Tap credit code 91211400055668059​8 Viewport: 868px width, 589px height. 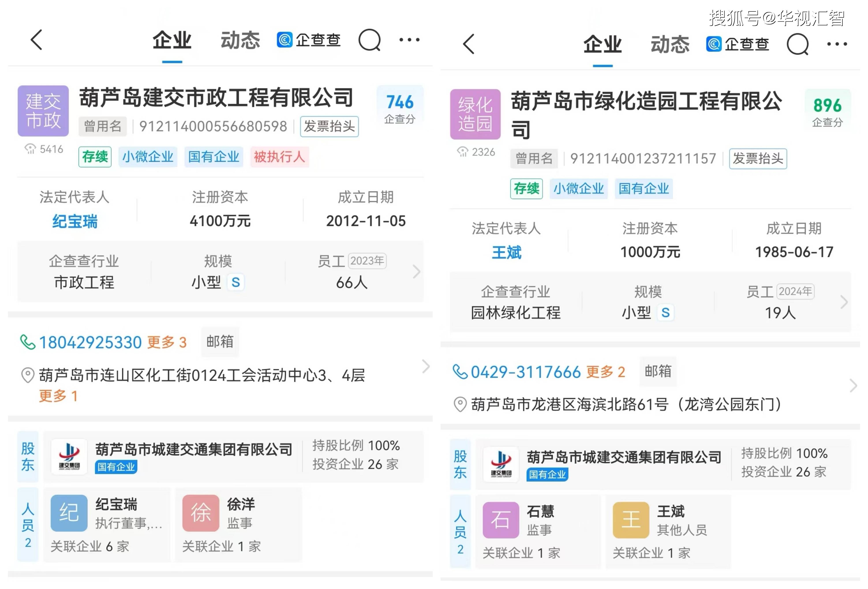[213, 126]
